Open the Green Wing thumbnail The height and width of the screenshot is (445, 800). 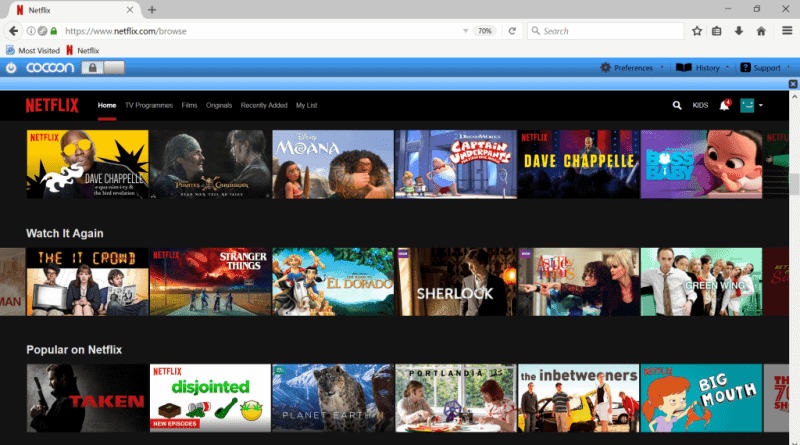pyautogui.click(x=702, y=282)
